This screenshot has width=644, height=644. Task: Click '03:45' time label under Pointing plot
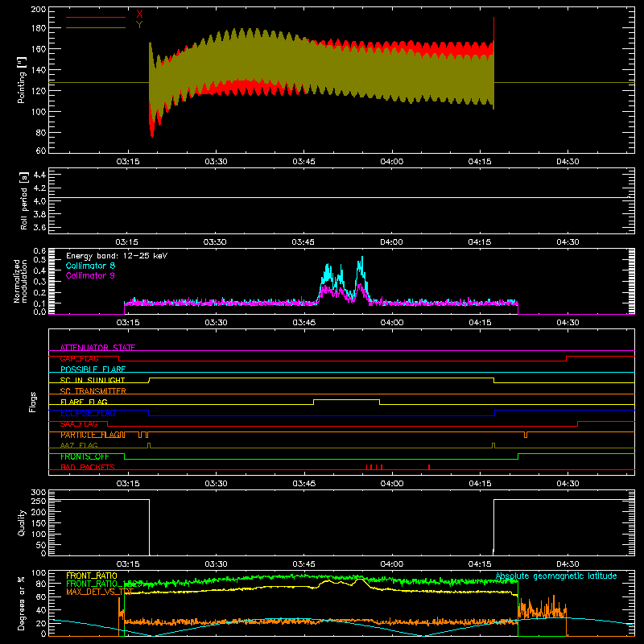(x=304, y=162)
